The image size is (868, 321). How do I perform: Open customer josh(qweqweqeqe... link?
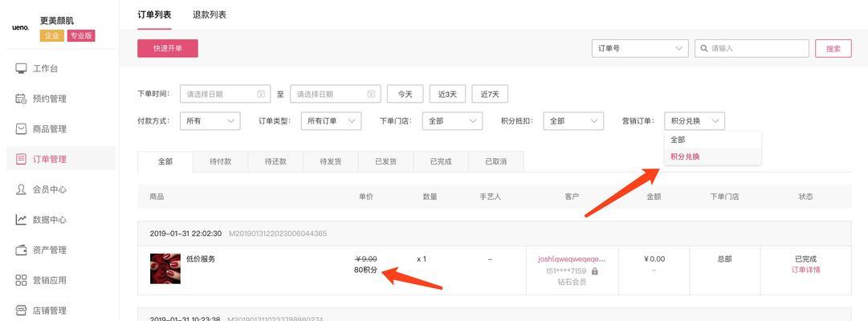pos(572,259)
